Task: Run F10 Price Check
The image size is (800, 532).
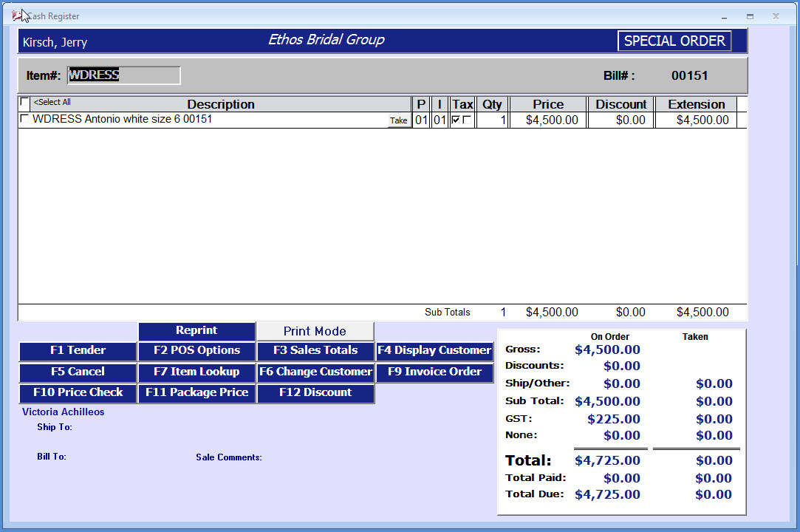Action: click(78, 394)
